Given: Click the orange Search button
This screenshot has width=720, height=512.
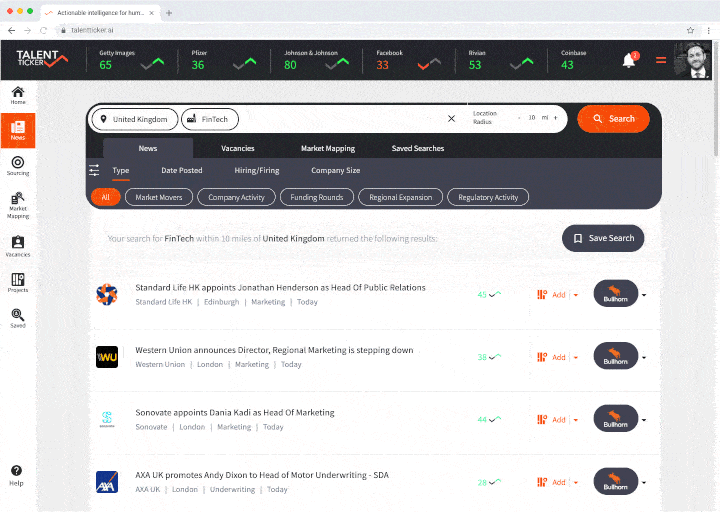Looking at the screenshot, I should [x=613, y=118].
